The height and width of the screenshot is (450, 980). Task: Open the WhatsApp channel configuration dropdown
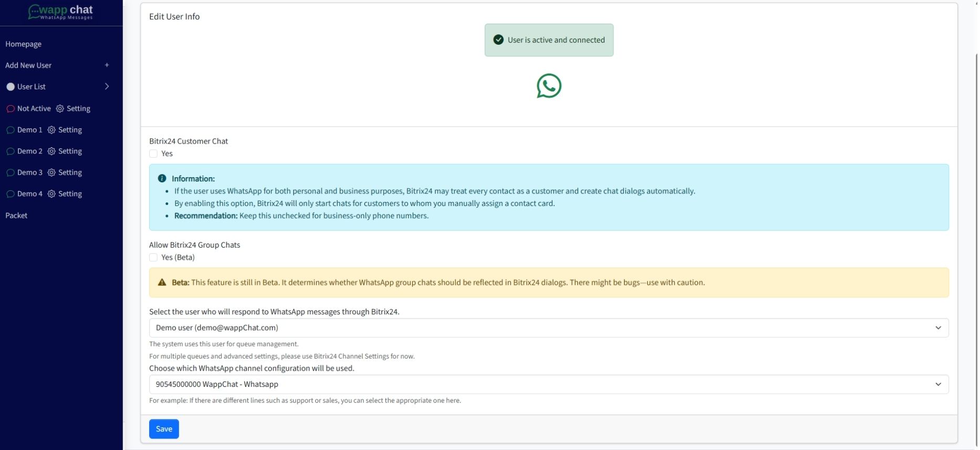pyautogui.click(x=549, y=384)
